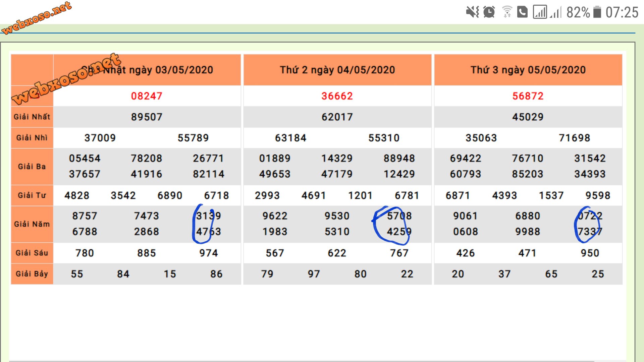Click third prize number 82114
644x362 pixels.
[x=208, y=174]
